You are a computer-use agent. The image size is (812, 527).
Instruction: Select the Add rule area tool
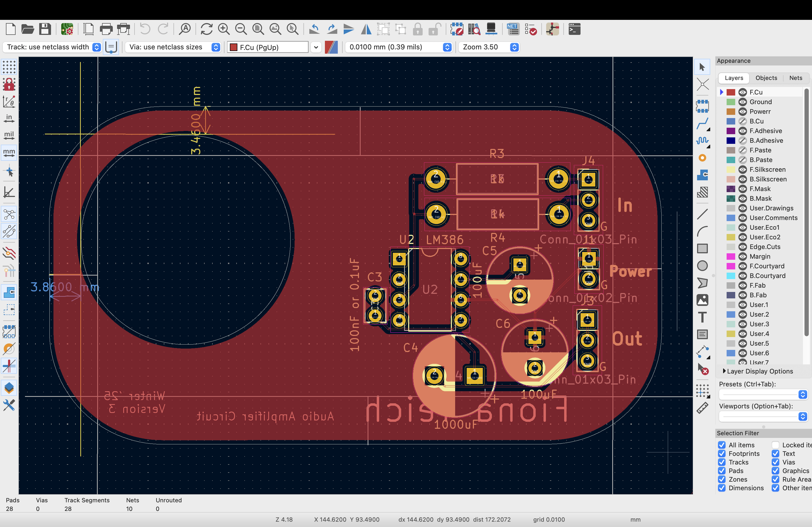coord(702,192)
